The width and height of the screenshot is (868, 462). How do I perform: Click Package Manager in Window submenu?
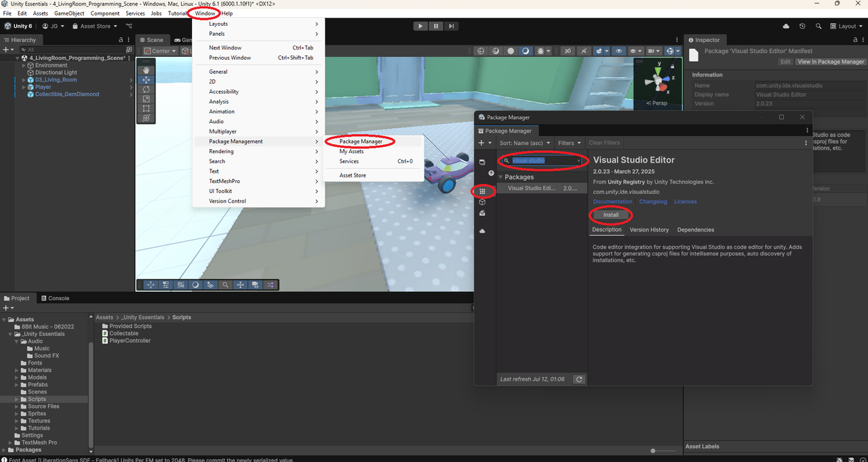361,142
